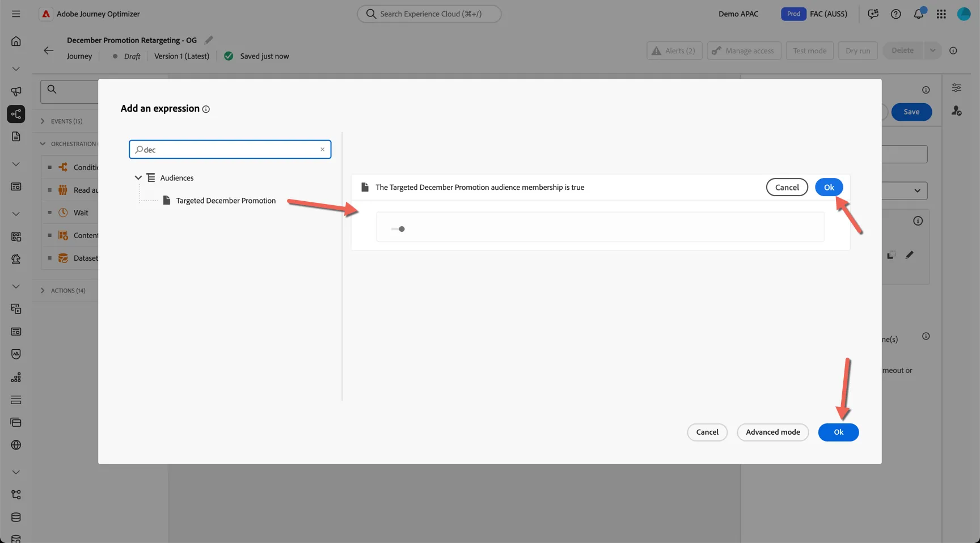Click the info icon beside Delete button
Screen dimensions: 980x543
point(953,50)
